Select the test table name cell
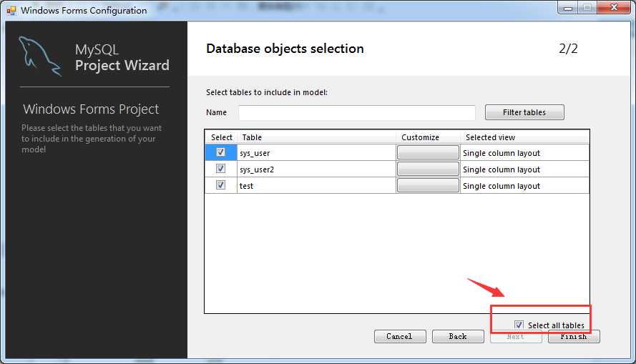Screen dimensions: 636x364 coord(316,186)
